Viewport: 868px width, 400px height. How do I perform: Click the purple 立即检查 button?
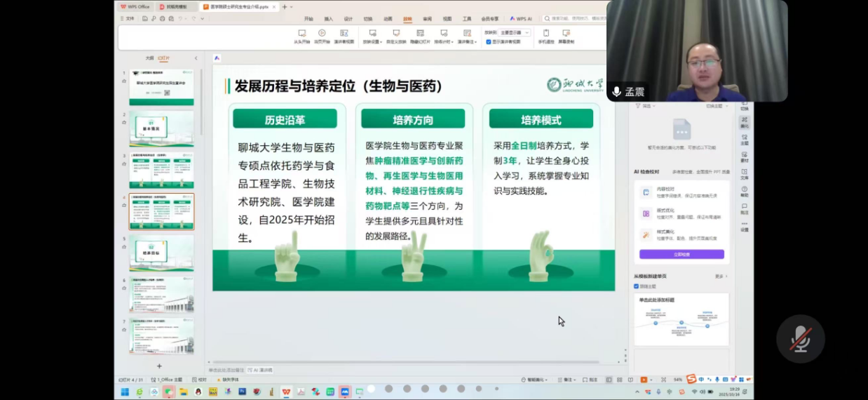click(681, 254)
